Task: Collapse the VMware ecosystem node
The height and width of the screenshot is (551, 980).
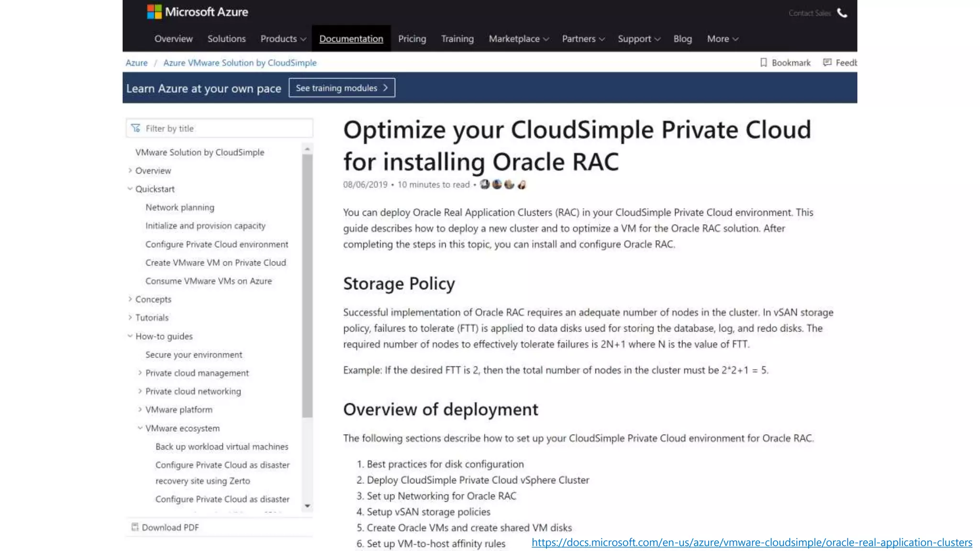Action: pyautogui.click(x=140, y=428)
